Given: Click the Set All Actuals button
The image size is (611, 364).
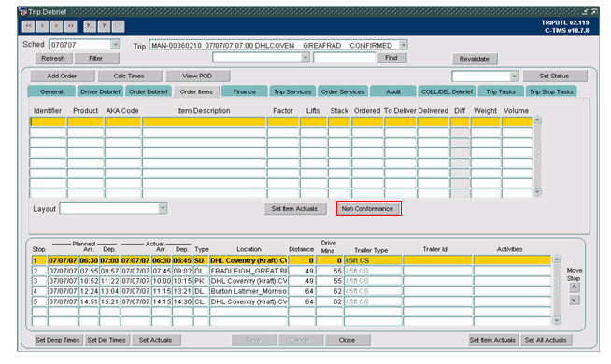Looking at the screenshot, I should 546,340.
